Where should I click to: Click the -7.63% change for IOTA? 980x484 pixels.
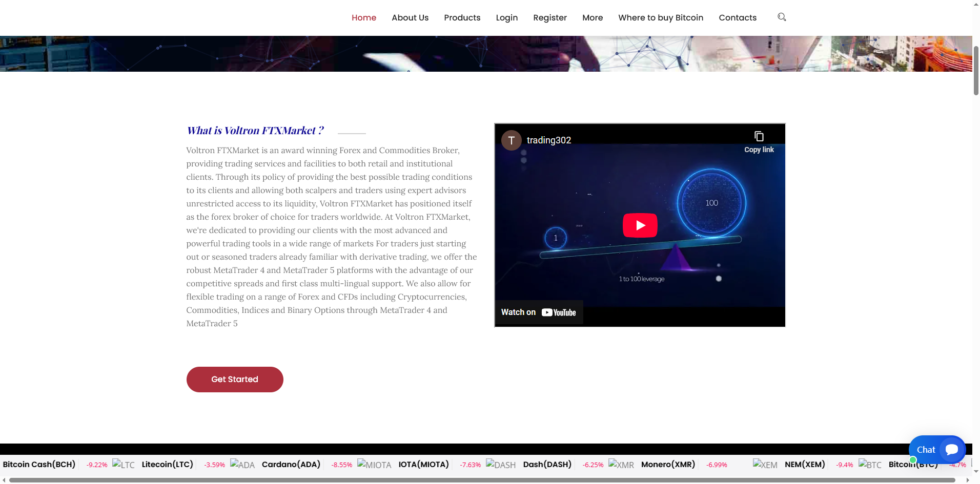point(471,465)
